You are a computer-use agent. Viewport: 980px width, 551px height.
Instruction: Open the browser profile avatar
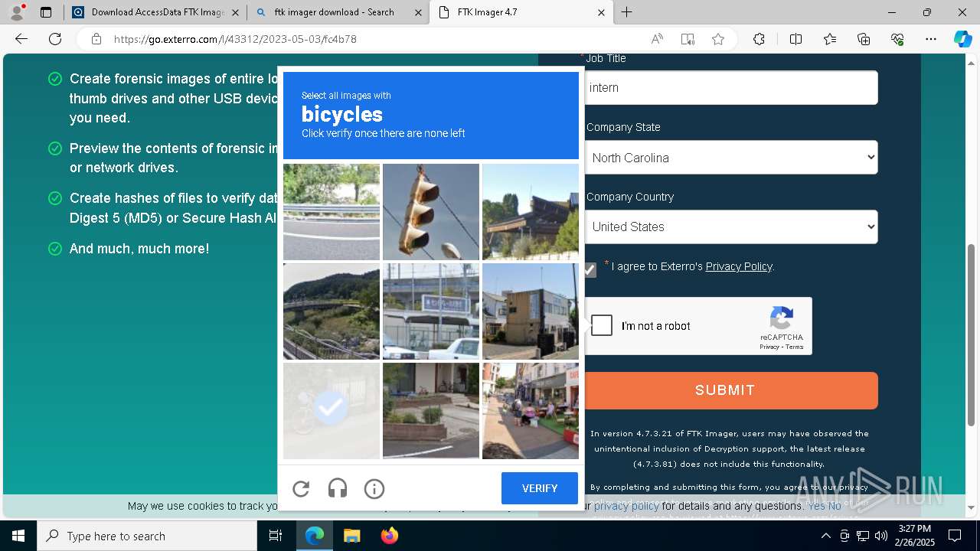17,12
